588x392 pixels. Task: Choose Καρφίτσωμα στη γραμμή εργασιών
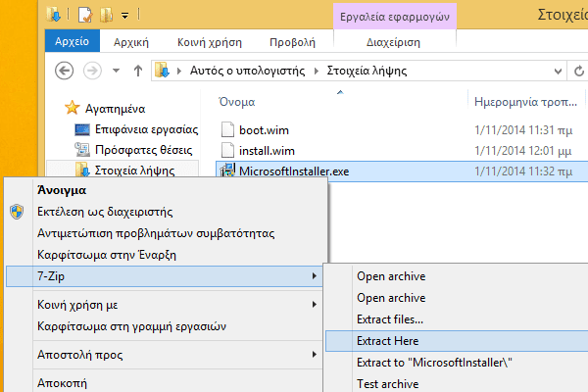pos(165,326)
